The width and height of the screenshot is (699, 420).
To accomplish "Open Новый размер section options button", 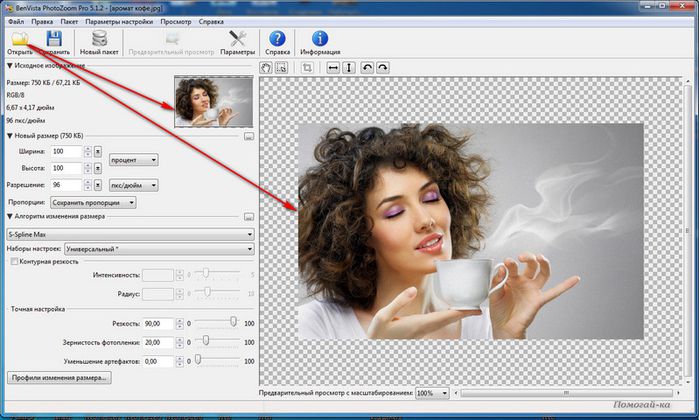I will coord(249,136).
